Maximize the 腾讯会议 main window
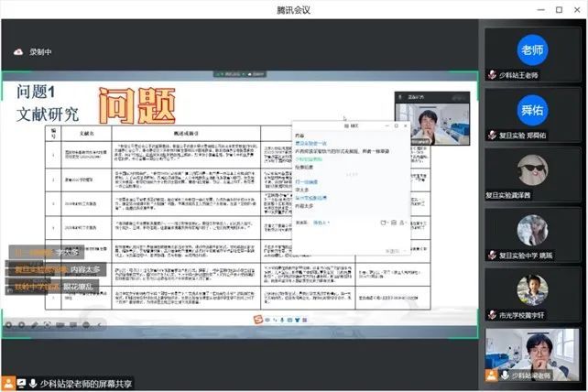This screenshot has height=392, width=588. pos(559,10)
